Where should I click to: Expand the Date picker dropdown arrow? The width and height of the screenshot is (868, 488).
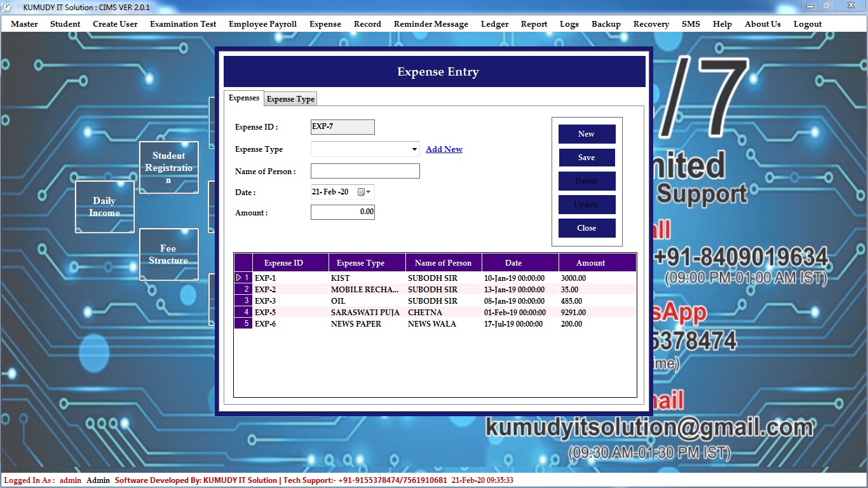[369, 192]
